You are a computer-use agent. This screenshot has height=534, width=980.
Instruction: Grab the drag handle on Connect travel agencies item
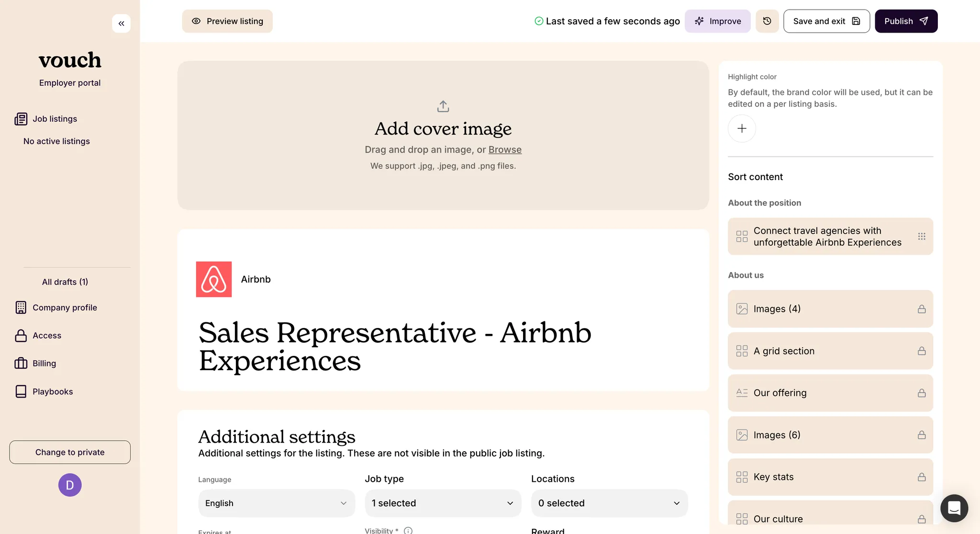point(922,237)
